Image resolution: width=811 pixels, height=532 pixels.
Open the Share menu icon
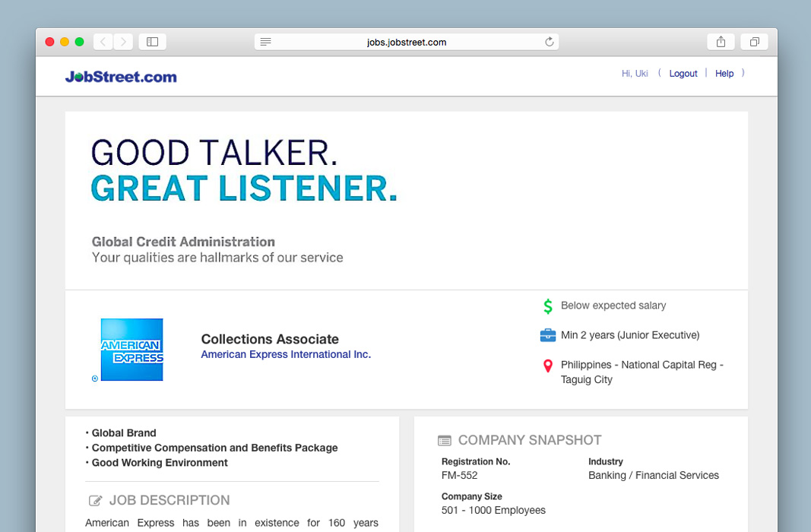click(x=721, y=42)
